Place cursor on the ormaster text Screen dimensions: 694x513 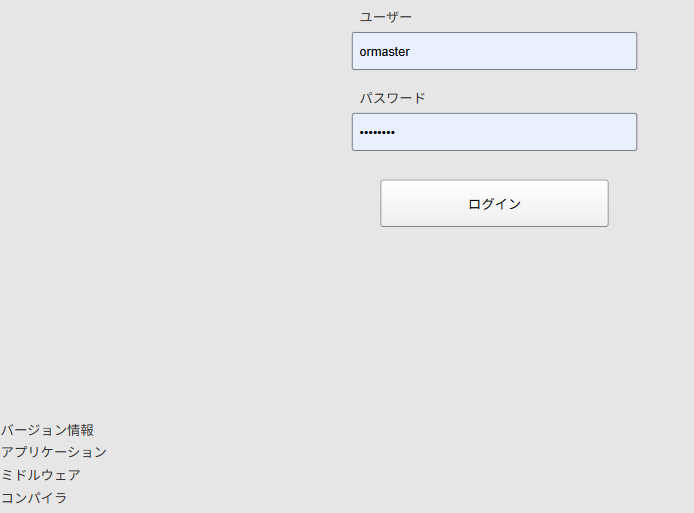tap(385, 52)
